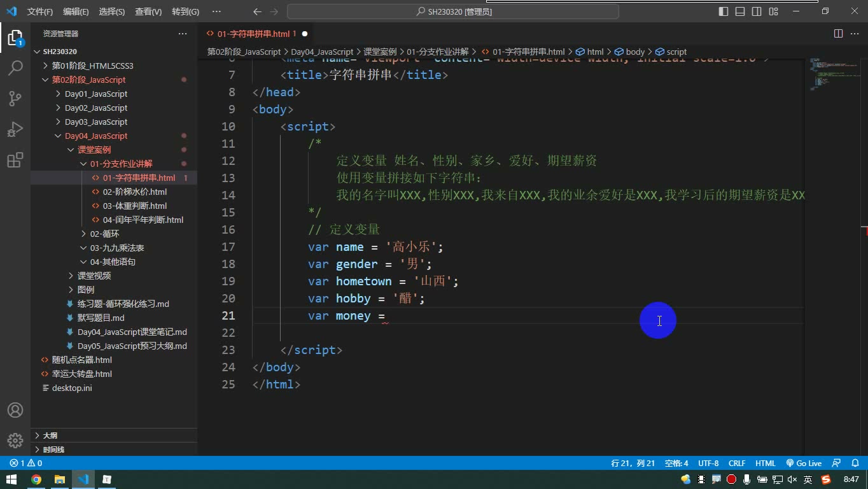Click the UTF-8 encoding indicator
Image resolution: width=868 pixels, height=489 pixels.
708,464
